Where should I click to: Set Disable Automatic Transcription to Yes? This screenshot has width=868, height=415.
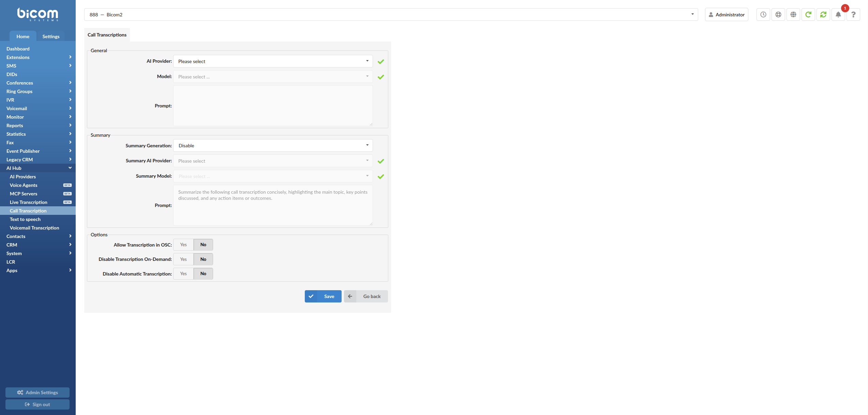point(183,274)
